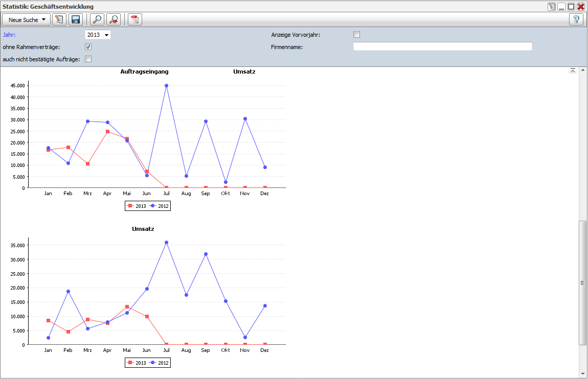This screenshot has height=379, width=588.
Task: Click the 'Jahr:' label link
Action: click(9, 35)
